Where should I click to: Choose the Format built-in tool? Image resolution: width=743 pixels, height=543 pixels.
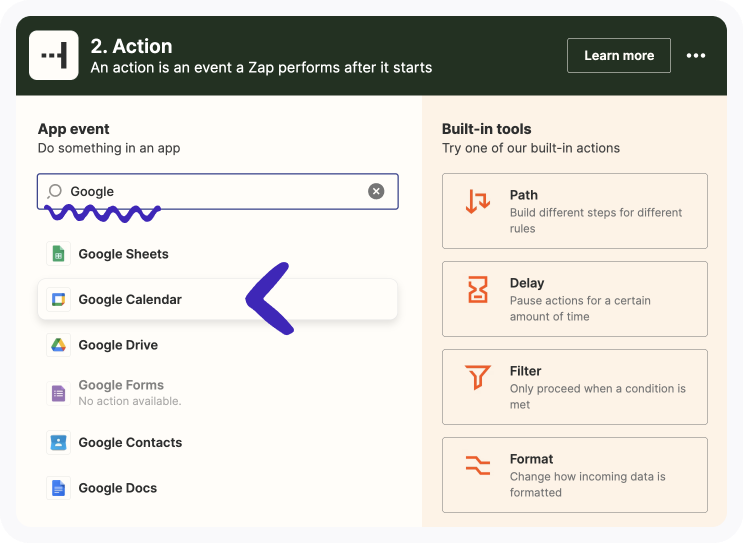pyautogui.click(x=574, y=475)
